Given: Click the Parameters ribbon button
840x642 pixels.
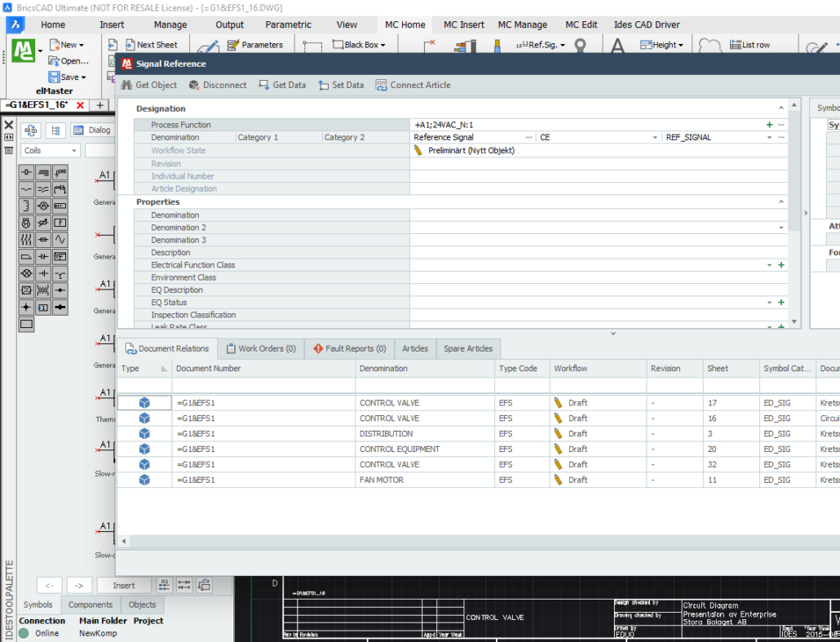Looking at the screenshot, I should pos(255,45).
